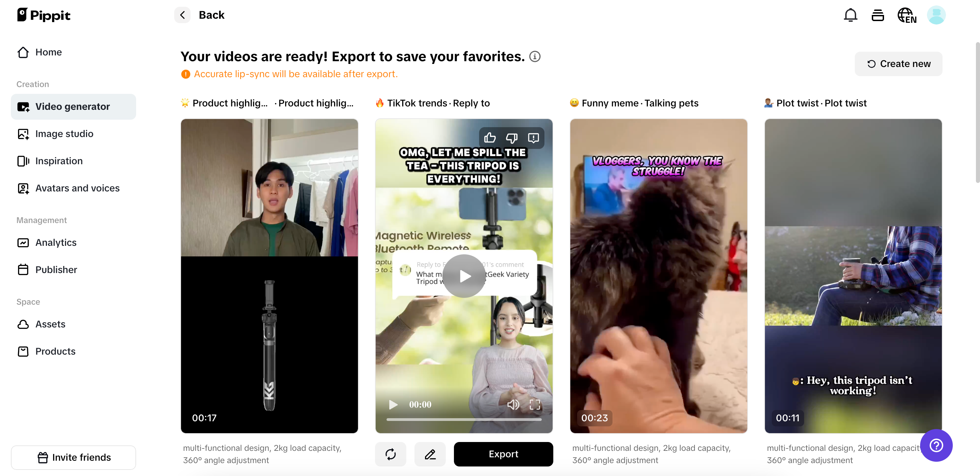The height and width of the screenshot is (476, 980).
Task: Report the TikTok trends video
Action: (533, 138)
